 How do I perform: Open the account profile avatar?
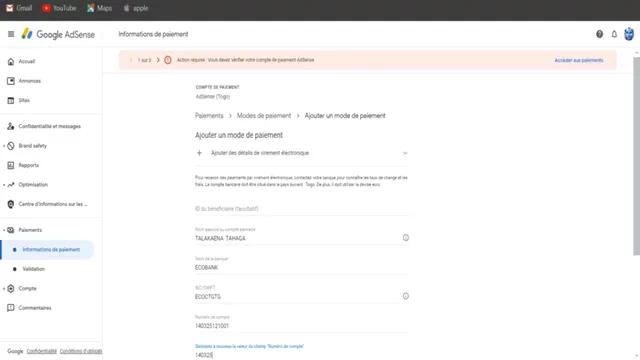click(629, 34)
